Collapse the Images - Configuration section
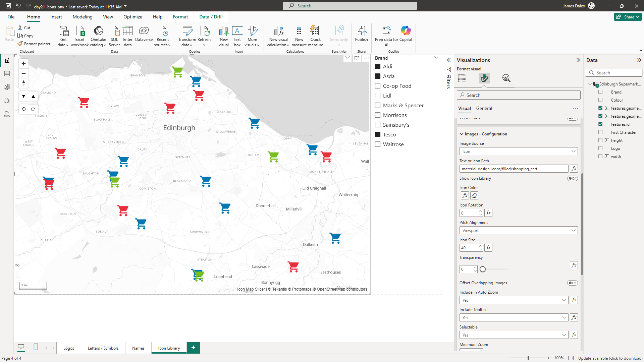 (x=462, y=134)
